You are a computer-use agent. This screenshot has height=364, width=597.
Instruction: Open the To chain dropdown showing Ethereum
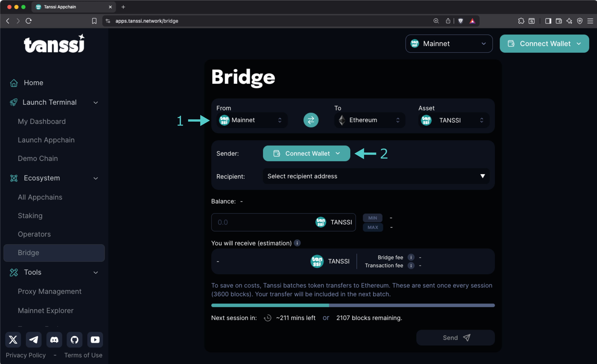point(369,120)
